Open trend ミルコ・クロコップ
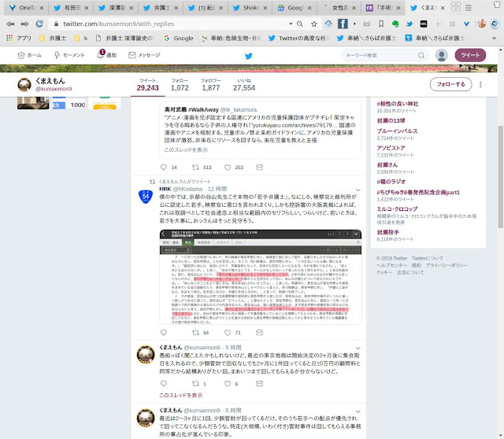504x439 pixels. [x=397, y=209]
